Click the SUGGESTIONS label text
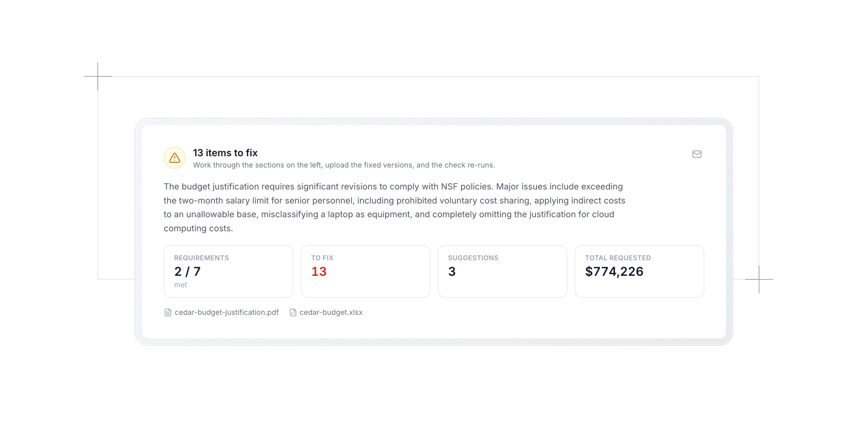Image resolution: width=868 pixels, height=441 pixels. [473, 258]
